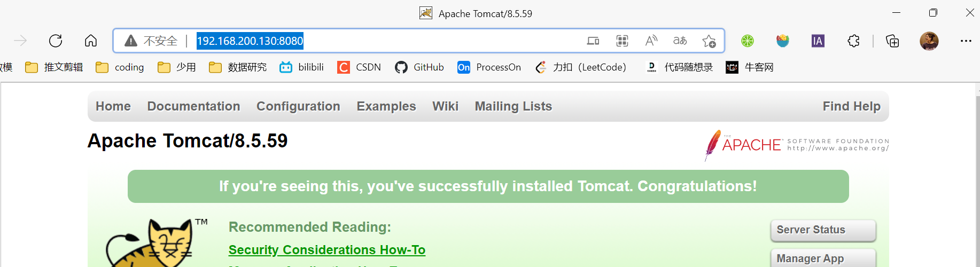980x267 pixels.
Task: Expand the coding bookmarks folder
Action: point(120,67)
